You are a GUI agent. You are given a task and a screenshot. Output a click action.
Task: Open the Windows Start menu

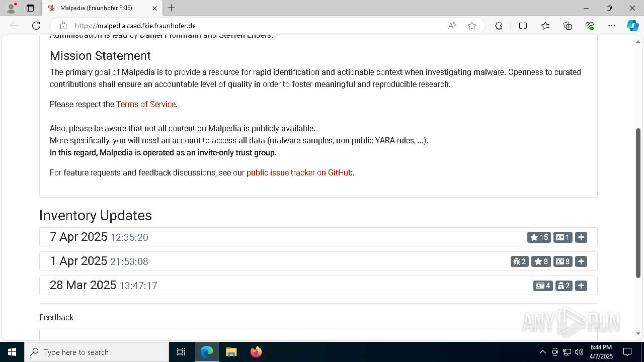point(12,352)
